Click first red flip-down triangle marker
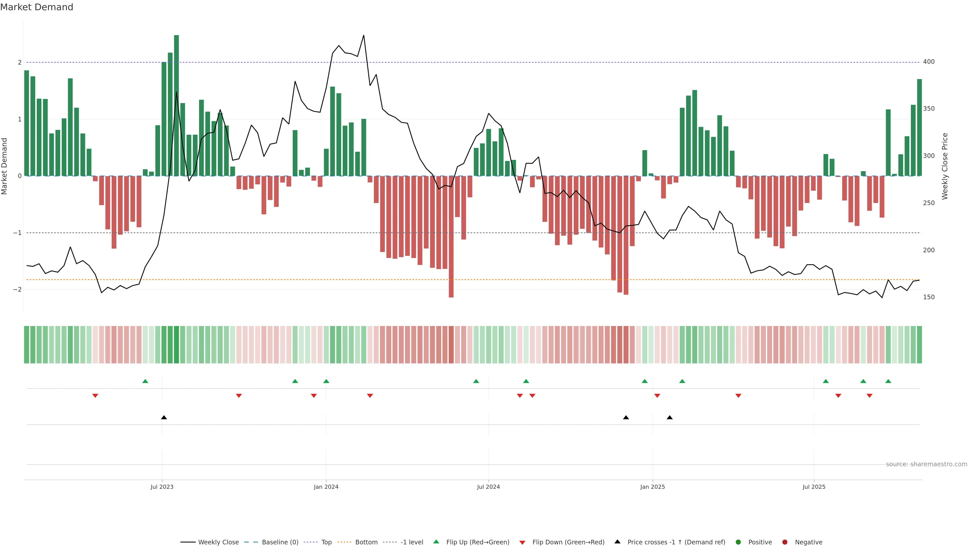 (x=95, y=396)
